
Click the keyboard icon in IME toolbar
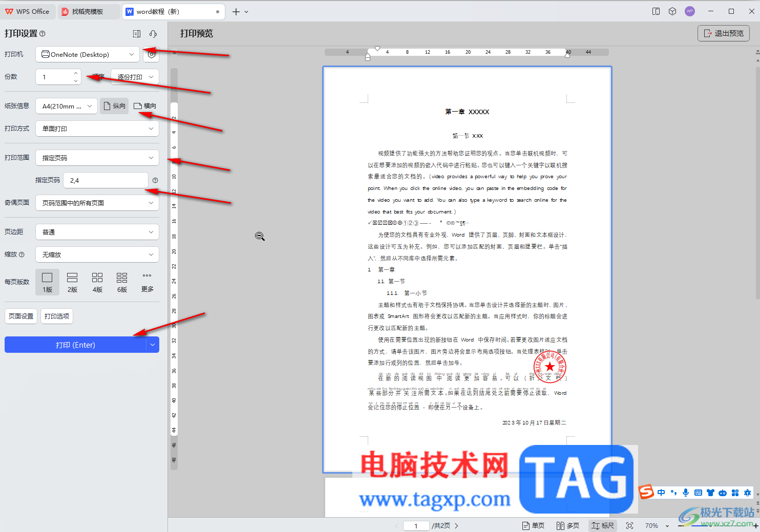click(x=698, y=493)
